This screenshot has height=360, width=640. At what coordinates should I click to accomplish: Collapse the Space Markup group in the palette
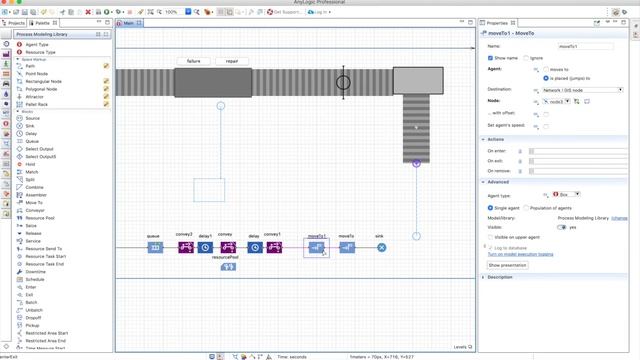(18, 60)
